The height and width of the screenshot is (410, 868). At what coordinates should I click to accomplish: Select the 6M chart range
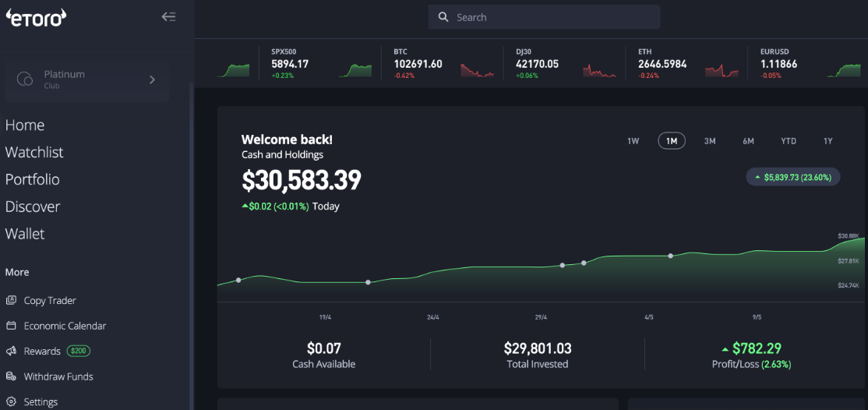coord(749,141)
